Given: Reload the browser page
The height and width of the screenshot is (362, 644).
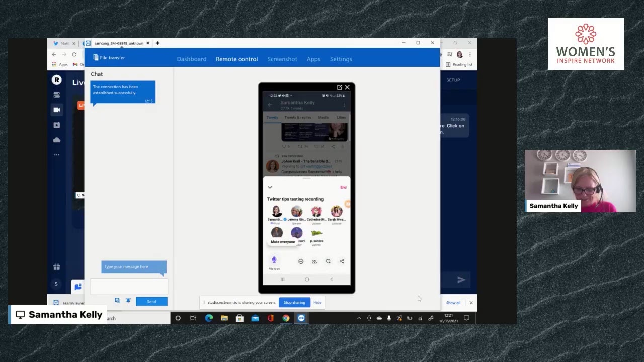Looking at the screenshot, I should [74, 54].
